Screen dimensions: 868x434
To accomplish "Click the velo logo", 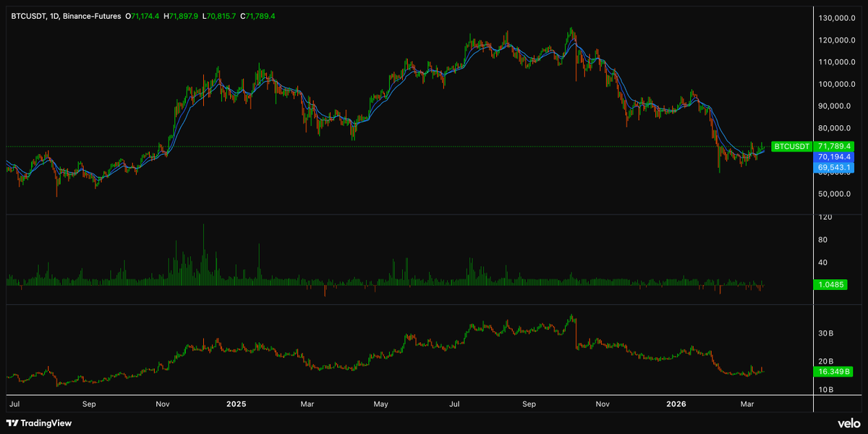I will point(849,422).
